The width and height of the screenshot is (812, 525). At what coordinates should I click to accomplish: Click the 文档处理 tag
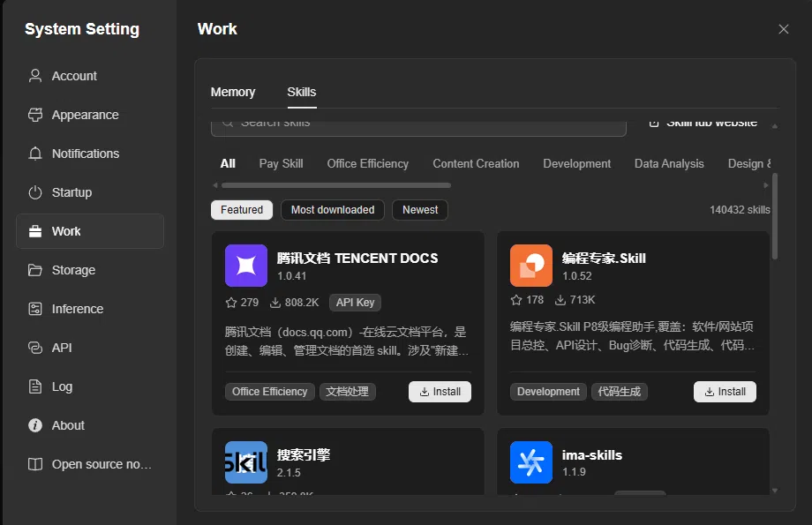(347, 392)
